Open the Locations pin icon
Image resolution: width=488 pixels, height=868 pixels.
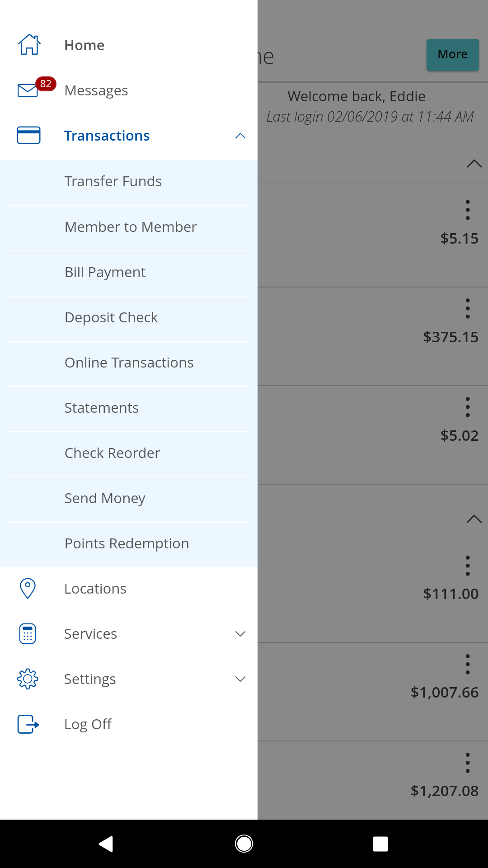(28, 588)
